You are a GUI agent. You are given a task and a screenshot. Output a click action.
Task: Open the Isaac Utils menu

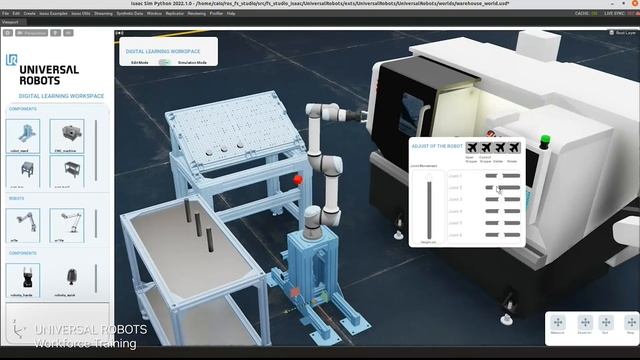[x=81, y=13]
